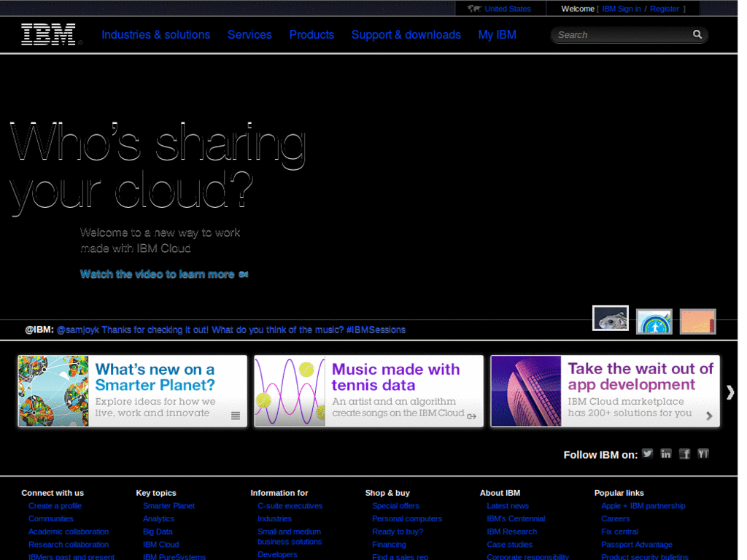
Task: Select the hamster slide thumbnail
Action: [611, 319]
